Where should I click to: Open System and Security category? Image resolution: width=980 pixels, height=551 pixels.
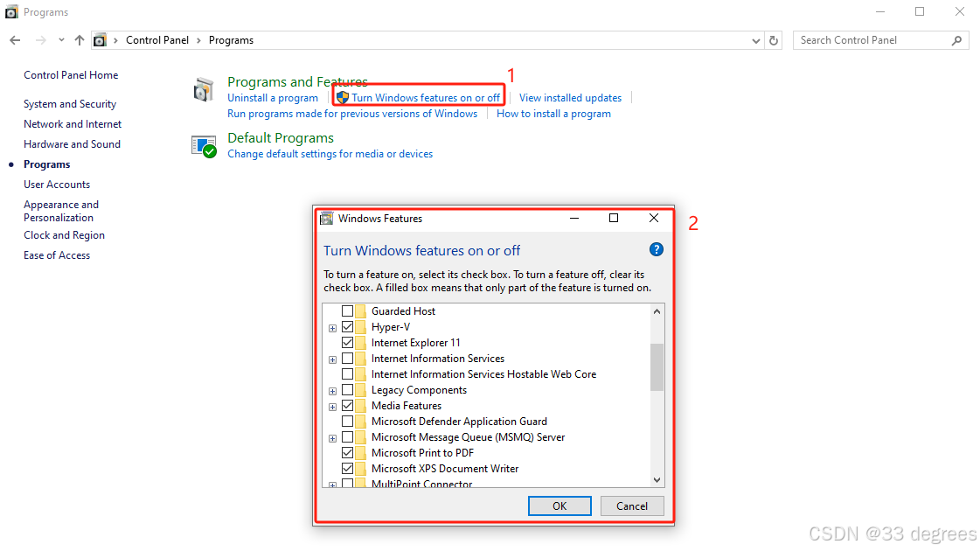(70, 104)
